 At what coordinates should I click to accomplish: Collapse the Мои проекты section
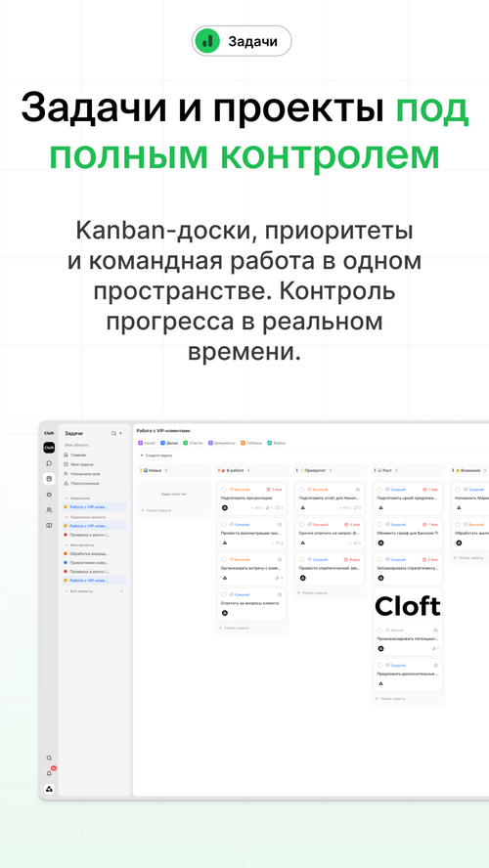(x=67, y=545)
